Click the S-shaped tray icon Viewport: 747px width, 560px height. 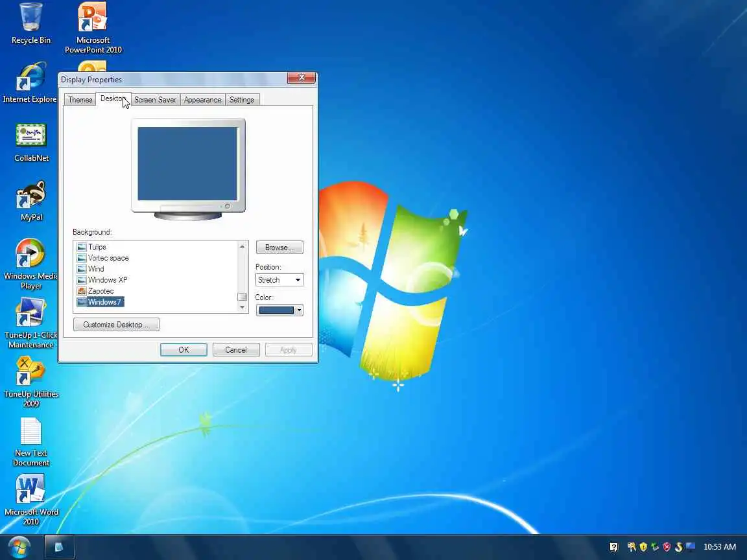678,547
